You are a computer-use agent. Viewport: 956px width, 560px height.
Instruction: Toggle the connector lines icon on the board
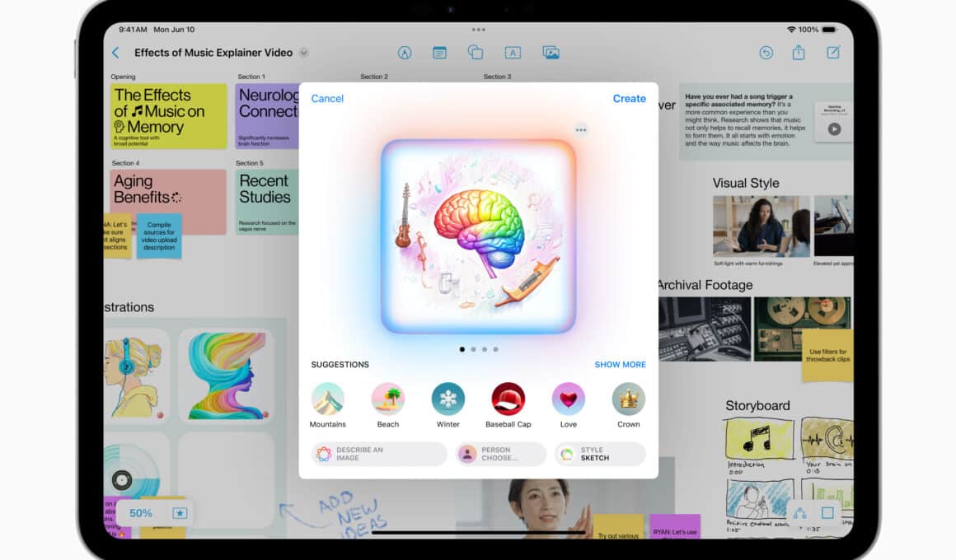tap(800, 513)
